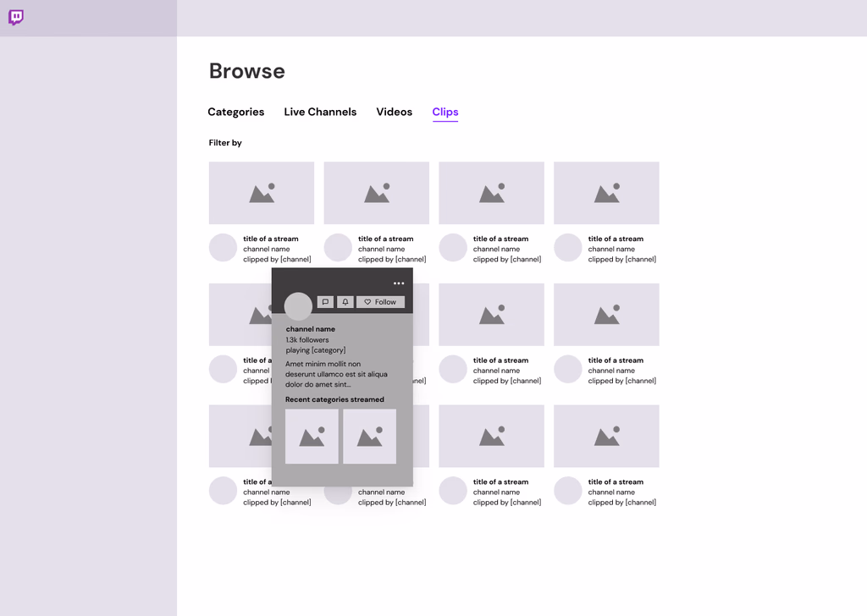
Task: Open the chat icon on the channel card
Action: tap(325, 302)
